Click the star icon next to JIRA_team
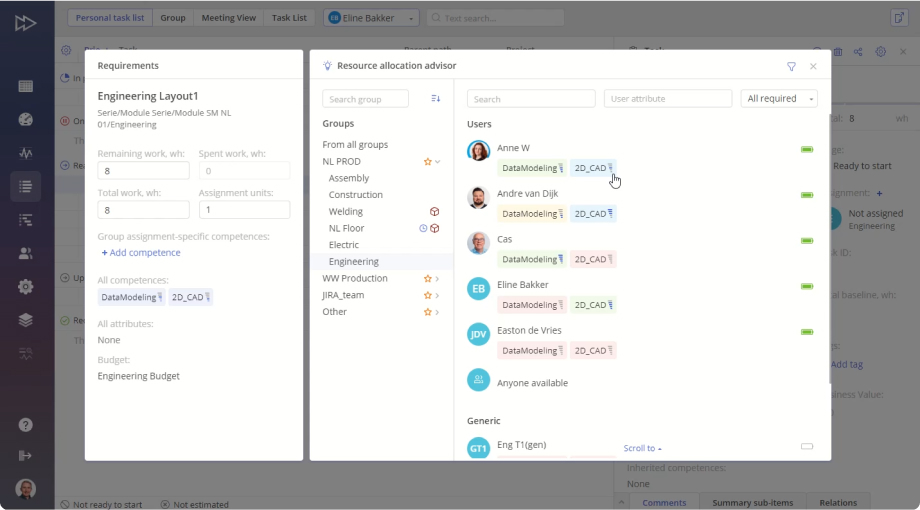Image resolution: width=920 pixels, height=510 pixels. click(428, 295)
